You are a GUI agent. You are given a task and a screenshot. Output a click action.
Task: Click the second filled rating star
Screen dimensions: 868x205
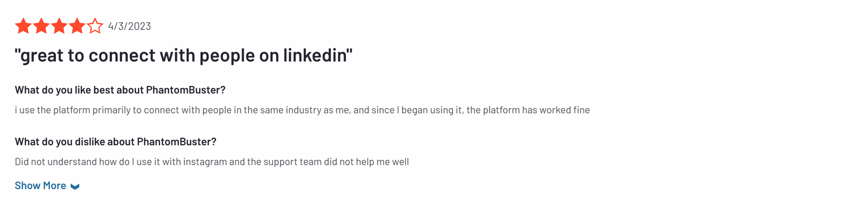(41, 26)
